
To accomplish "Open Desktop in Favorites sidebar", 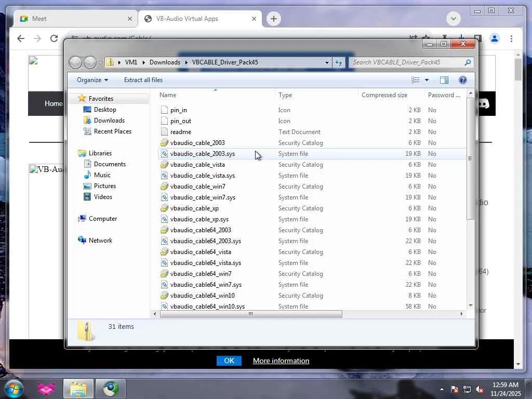I will click(x=105, y=110).
